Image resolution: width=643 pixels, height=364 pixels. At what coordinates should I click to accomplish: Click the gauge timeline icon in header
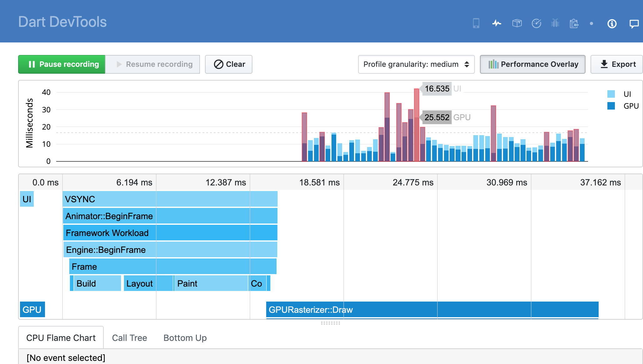point(536,23)
